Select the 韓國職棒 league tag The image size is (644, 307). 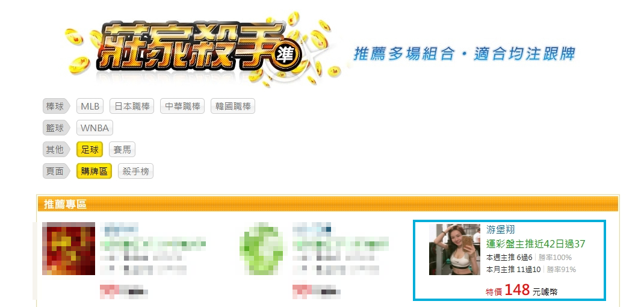tap(233, 107)
